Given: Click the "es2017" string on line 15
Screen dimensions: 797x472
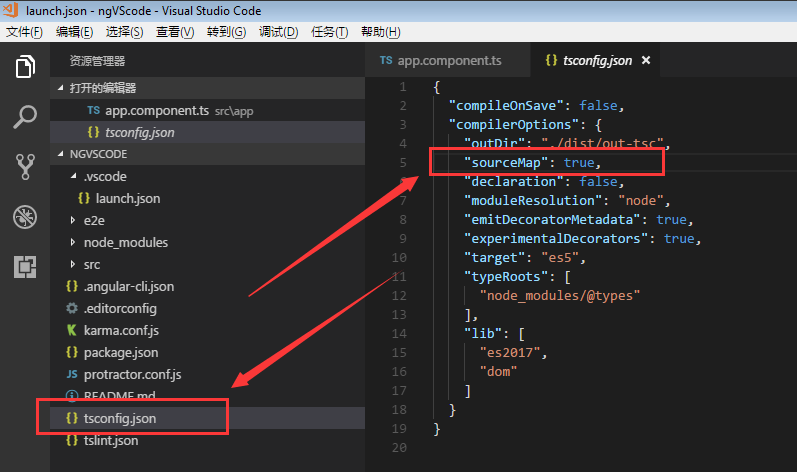Looking at the screenshot, I should 510,353.
